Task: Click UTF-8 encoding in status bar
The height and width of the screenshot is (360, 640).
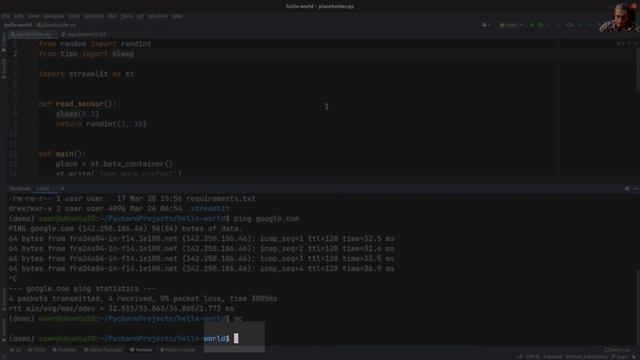Action: (x=533, y=357)
